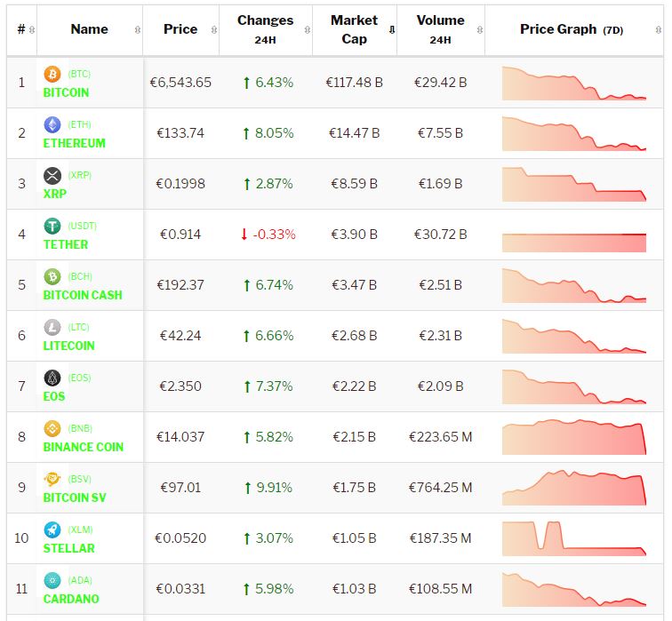Click the Tether green logo icon
Viewport: 672px width, 621px height.
[x=52, y=226]
